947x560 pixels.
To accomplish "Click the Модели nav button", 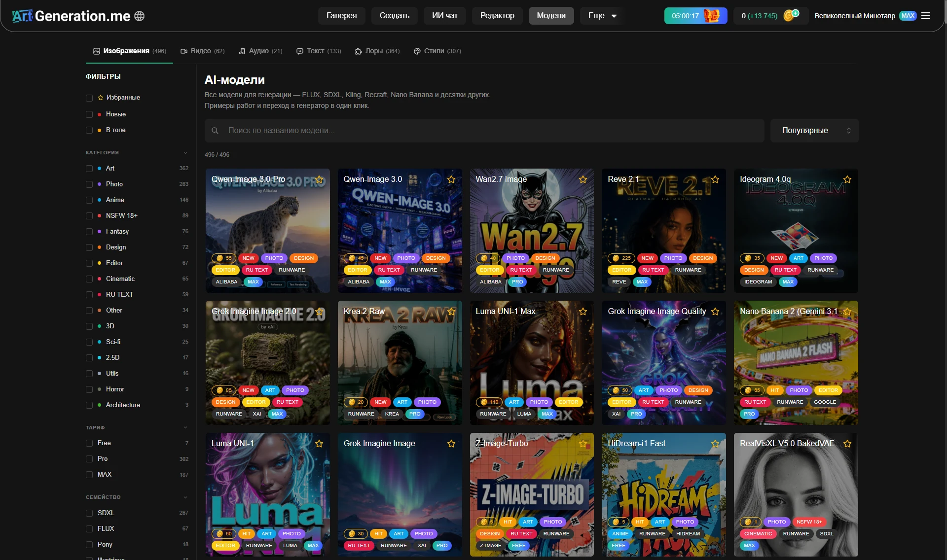I will point(551,16).
